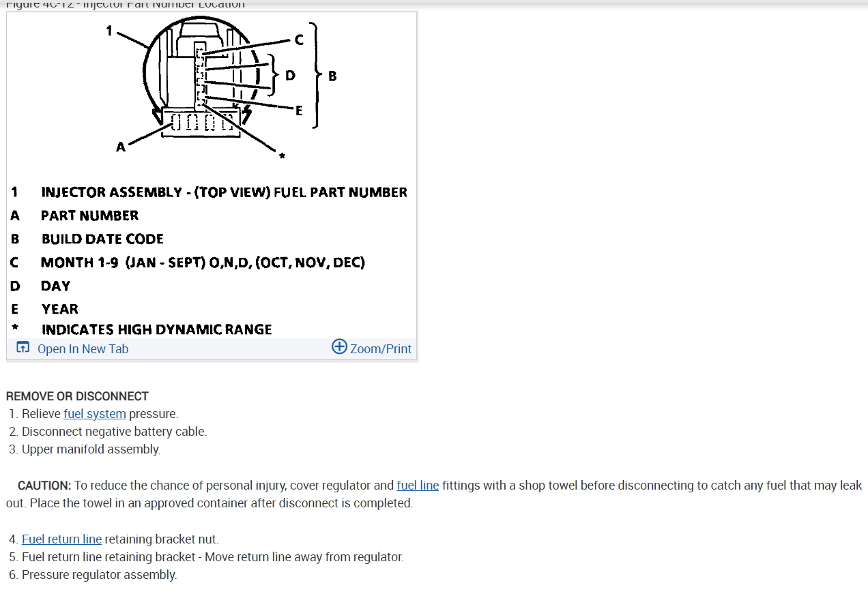This screenshot has height=596, width=868.
Task: Click the Open In New Tab icon
Action: 23,348
